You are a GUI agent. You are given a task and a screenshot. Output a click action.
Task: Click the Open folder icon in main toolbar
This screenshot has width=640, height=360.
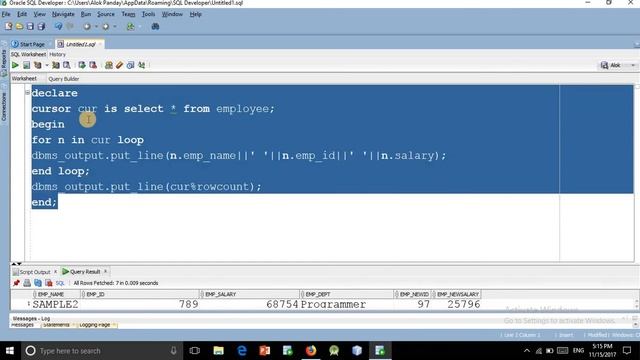pyautogui.click(x=19, y=27)
